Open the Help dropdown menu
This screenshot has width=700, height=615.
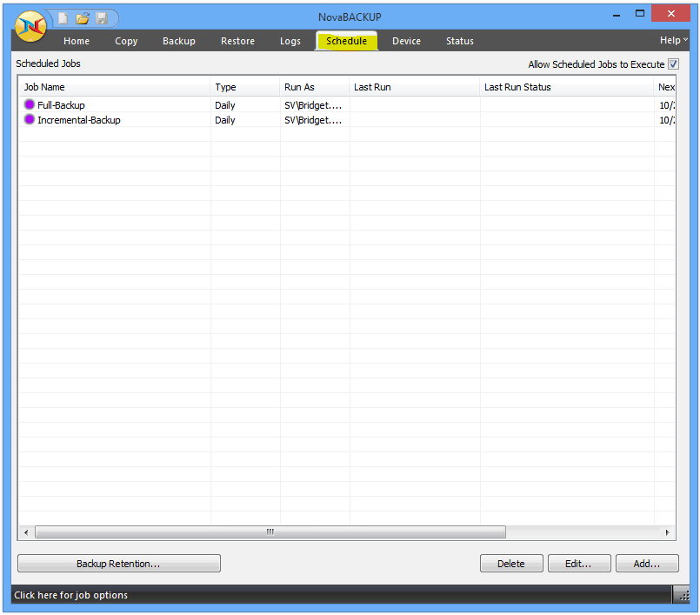[x=674, y=40]
